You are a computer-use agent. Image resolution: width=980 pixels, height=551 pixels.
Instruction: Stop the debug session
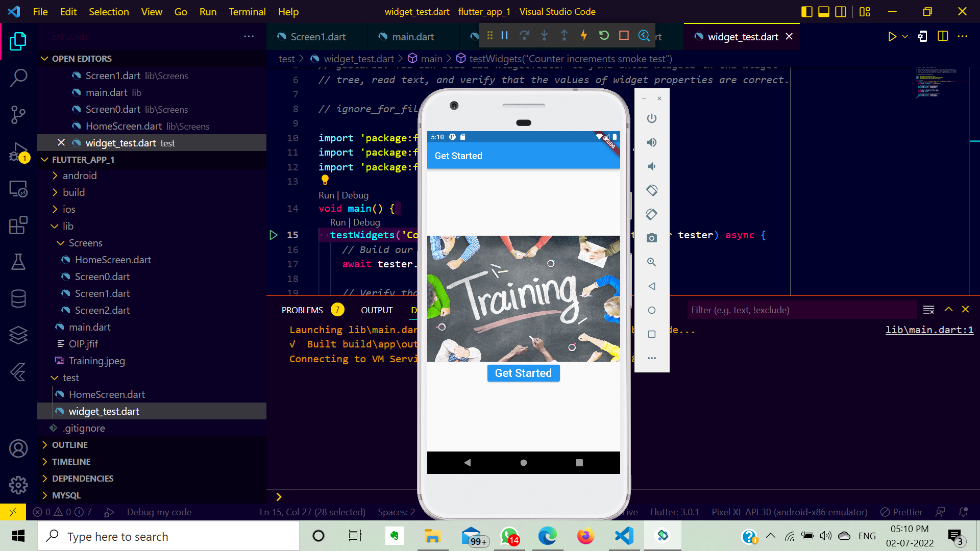624,35
